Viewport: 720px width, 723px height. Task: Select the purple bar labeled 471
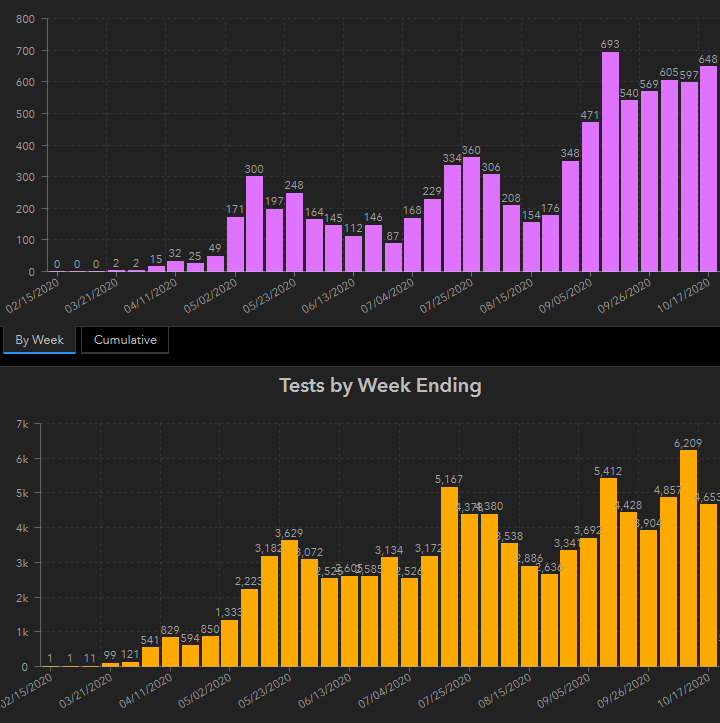click(x=590, y=196)
